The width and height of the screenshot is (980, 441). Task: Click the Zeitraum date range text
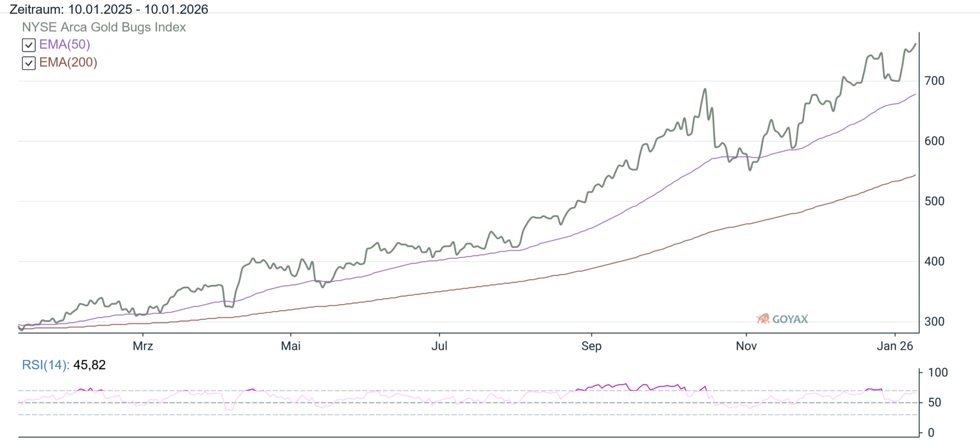click(109, 9)
